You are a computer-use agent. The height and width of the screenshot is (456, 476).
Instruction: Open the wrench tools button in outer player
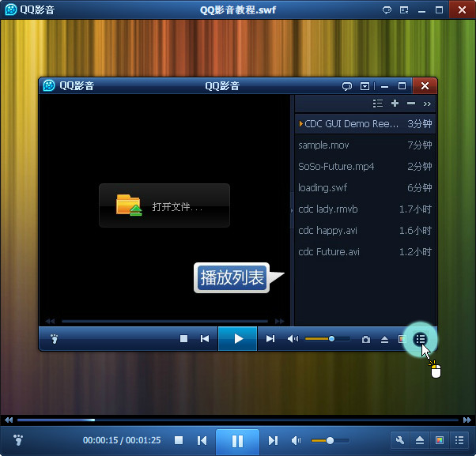[400, 440]
